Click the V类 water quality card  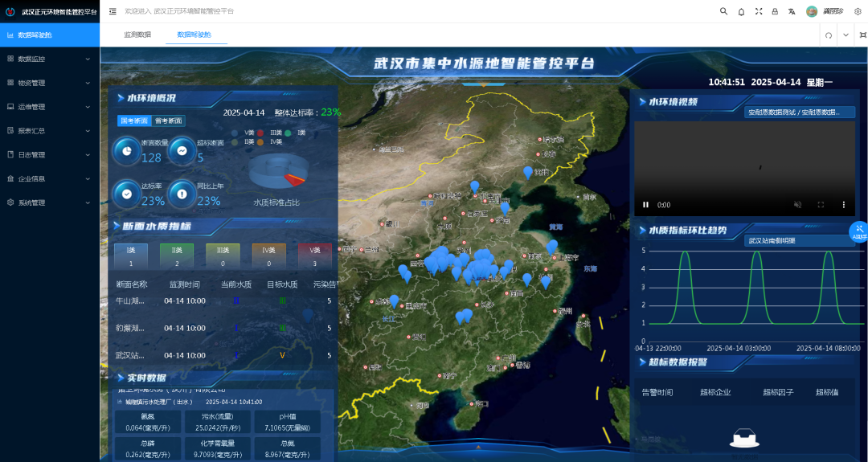[x=315, y=256]
